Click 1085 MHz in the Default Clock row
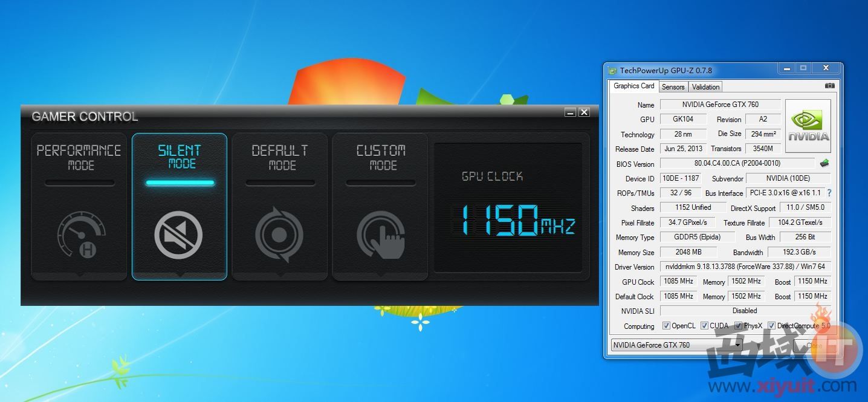The image size is (868, 402). (678, 296)
